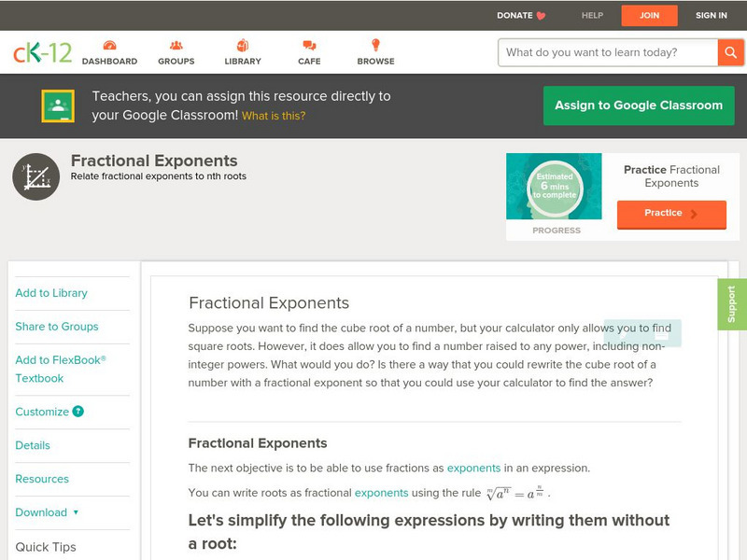Image resolution: width=747 pixels, height=560 pixels.
Task: Open the Support side tab
Action: point(732,304)
